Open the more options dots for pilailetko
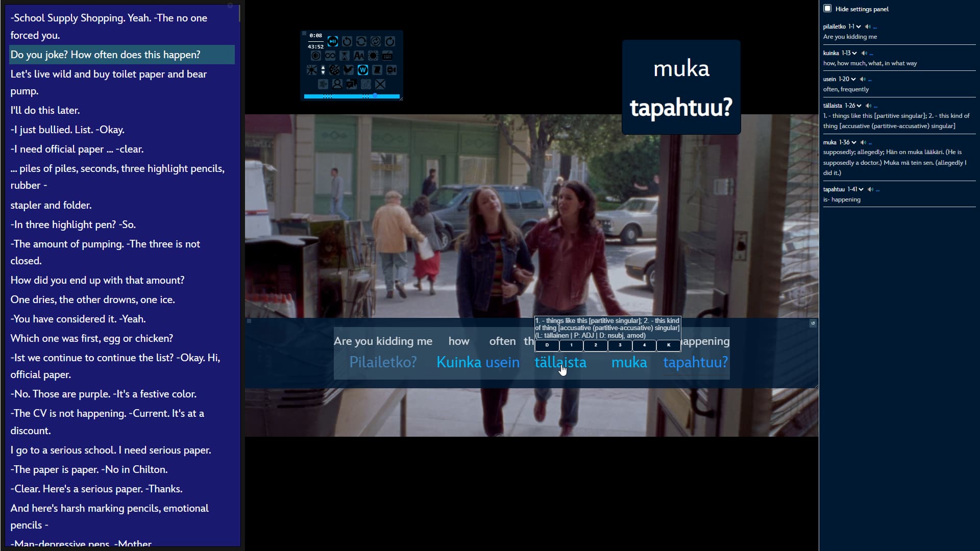Viewport: 980px width, 551px height. 875,28
